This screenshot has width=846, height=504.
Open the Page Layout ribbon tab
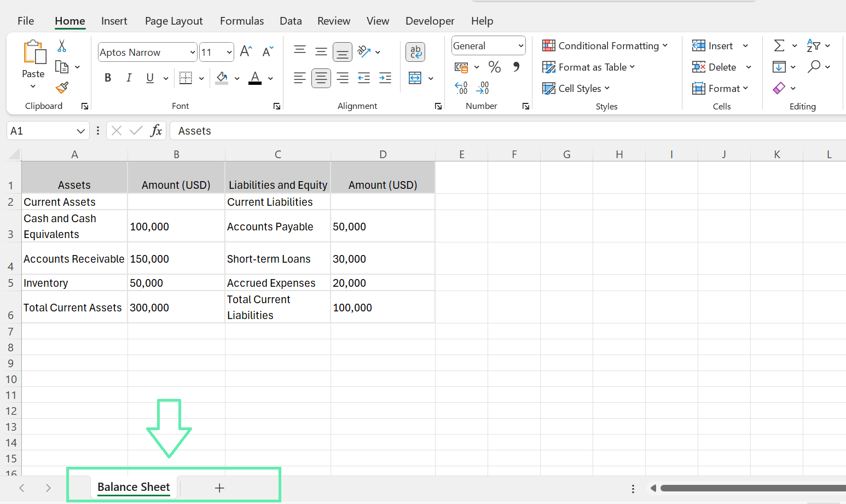click(173, 21)
